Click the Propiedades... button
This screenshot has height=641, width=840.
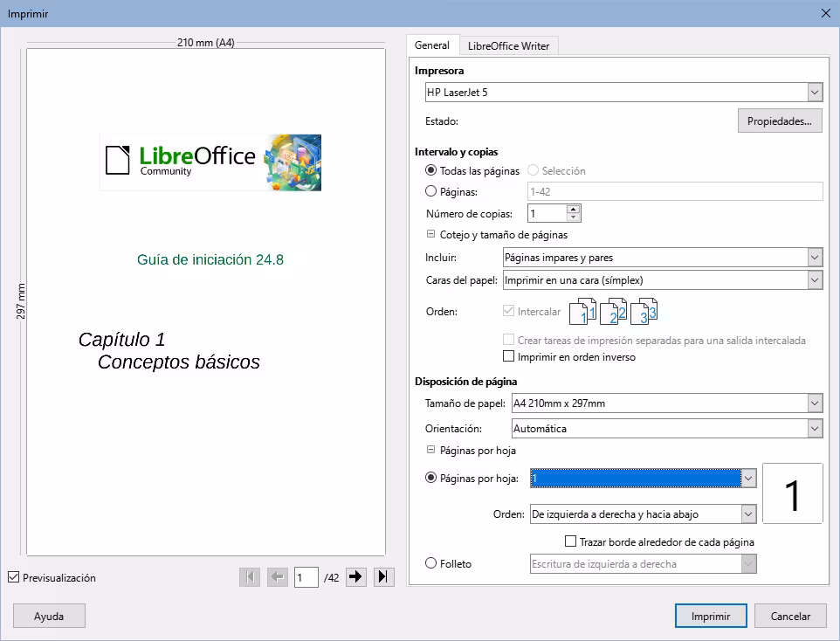pyautogui.click(x=780, y=121)
